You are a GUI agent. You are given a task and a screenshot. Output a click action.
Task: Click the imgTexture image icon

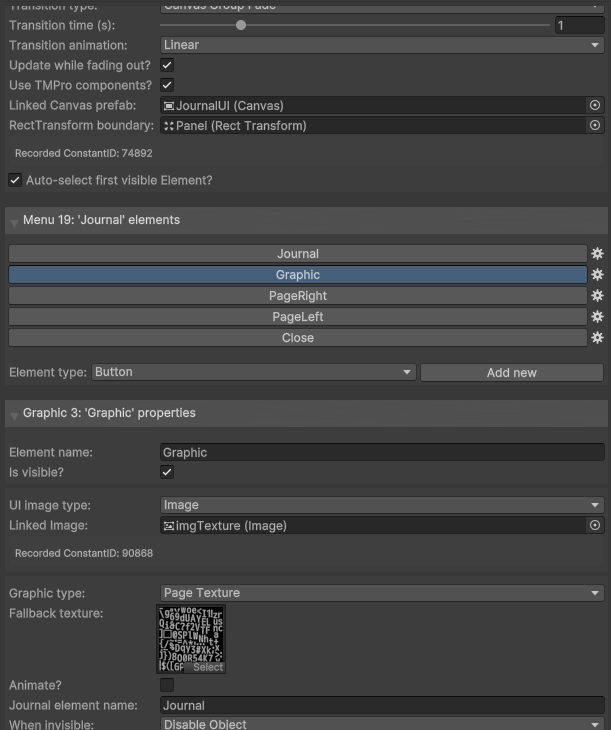[169, 526]
